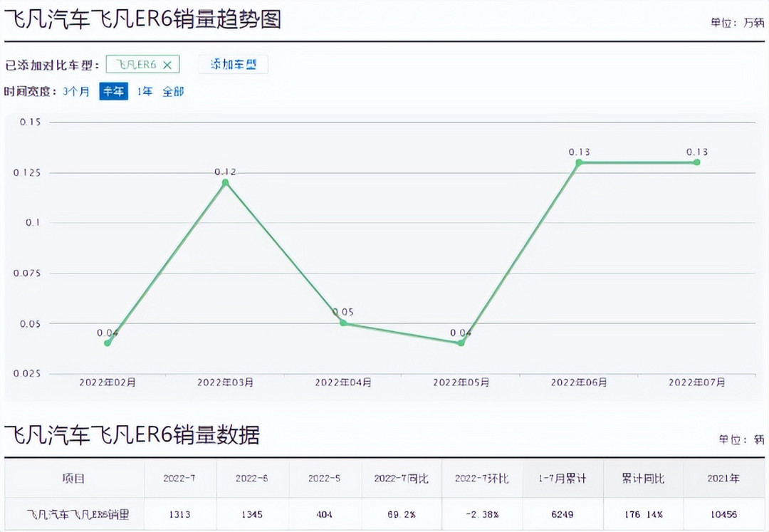Show 全部 time range data
Image resolution: width=769 pixels, height=532 pixels.
173,91
